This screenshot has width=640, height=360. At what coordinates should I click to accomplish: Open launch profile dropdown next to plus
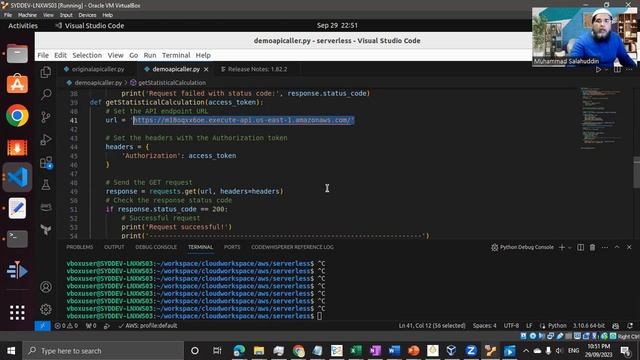click(570, 247)
